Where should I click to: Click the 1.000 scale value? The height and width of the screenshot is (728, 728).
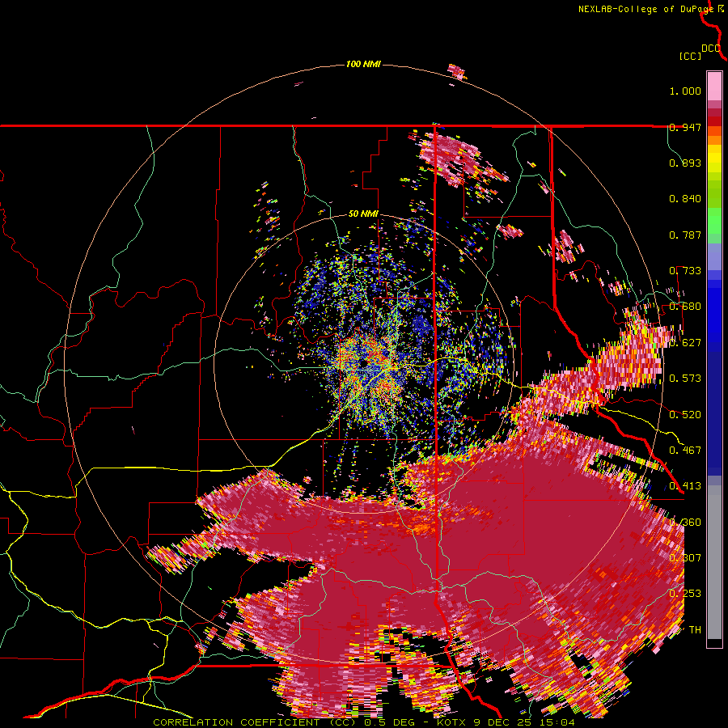coord(685,91)
